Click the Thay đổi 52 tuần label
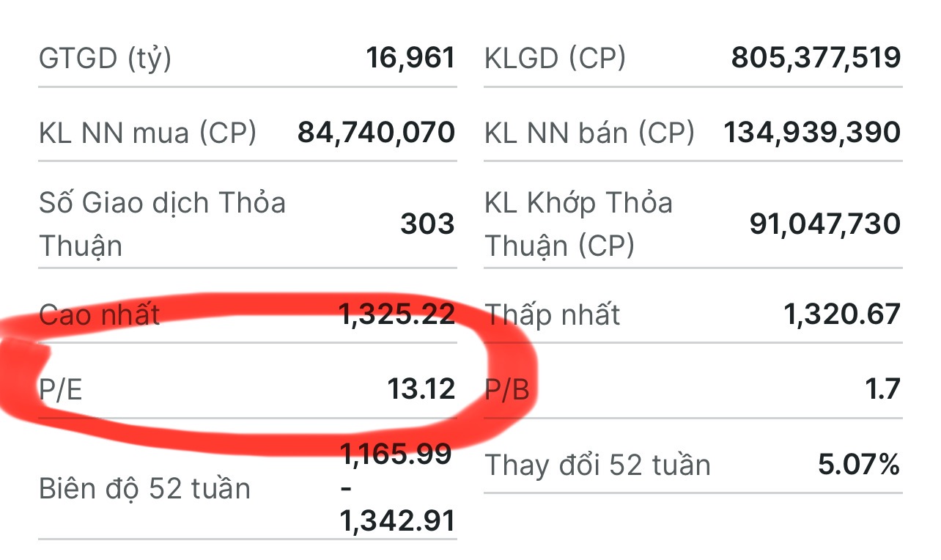 pos(597,465)
